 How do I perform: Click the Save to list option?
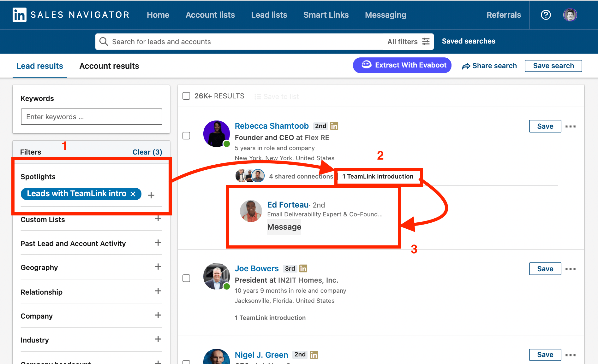pos(277,97)
